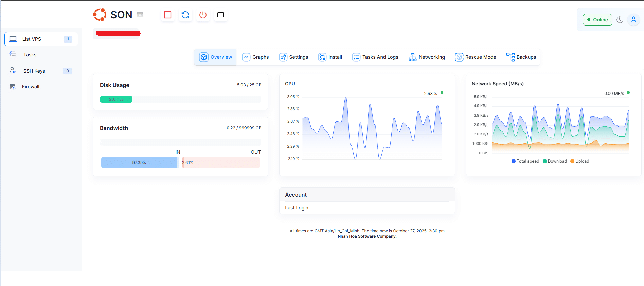Open the Rescue Mode tab
644x286 pixels.
click(476, 57)
